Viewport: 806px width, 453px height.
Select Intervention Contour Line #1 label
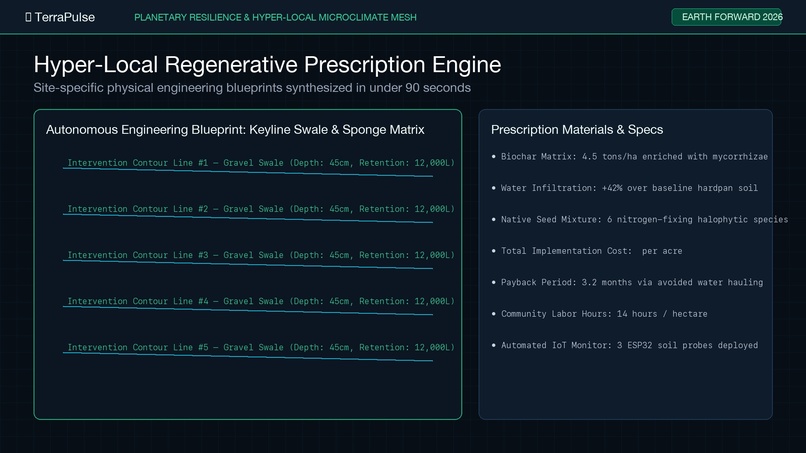click(261, 163)
